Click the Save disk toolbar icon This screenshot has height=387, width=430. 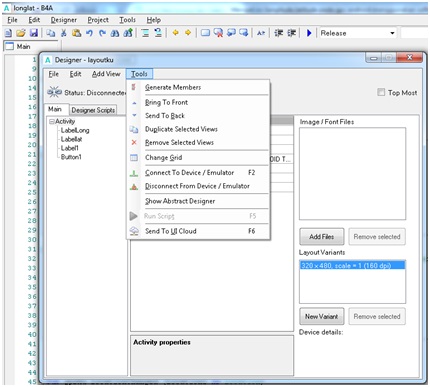[x=34, y=33]
